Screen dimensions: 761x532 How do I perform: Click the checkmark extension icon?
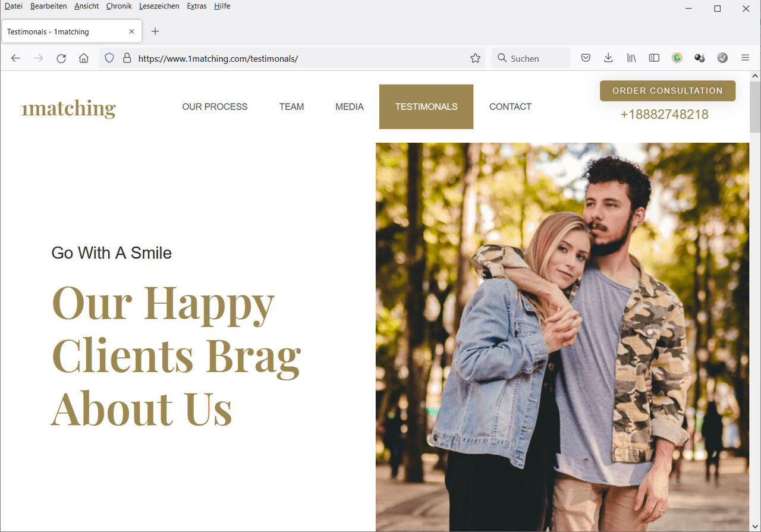click(x=722, y=58)
